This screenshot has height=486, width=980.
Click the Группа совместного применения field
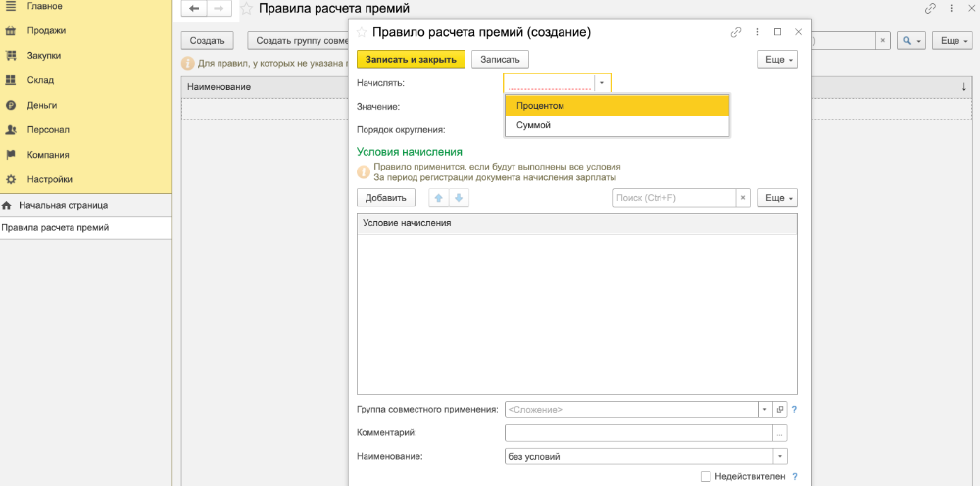click(631, 410)
